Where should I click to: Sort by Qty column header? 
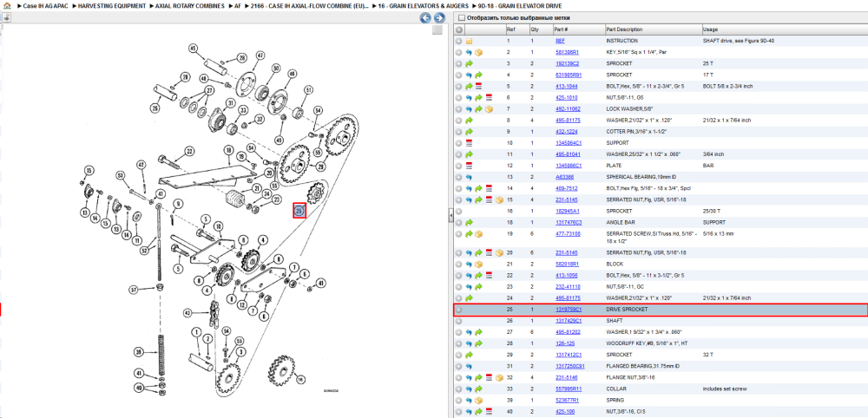pyautogui.click(x=542, y=29)
